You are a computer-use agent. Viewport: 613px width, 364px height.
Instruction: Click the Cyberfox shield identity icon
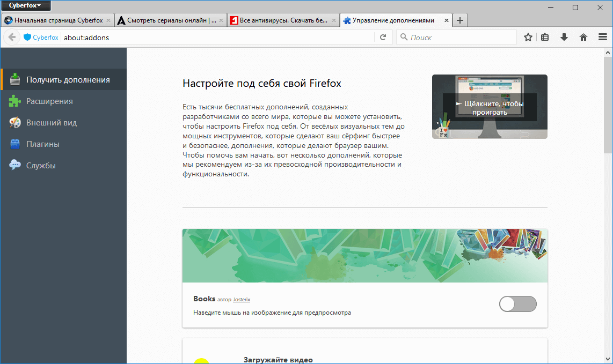27,37
